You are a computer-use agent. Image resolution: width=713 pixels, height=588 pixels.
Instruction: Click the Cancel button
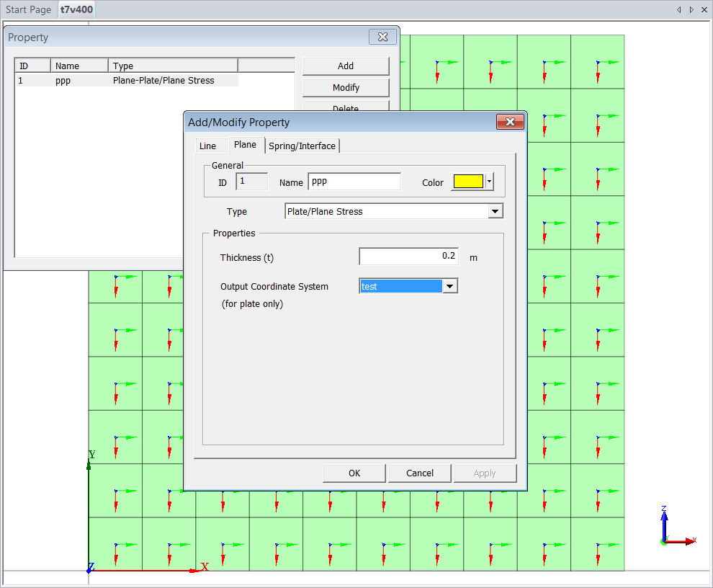pyautogui.click(x=419, y=473)
